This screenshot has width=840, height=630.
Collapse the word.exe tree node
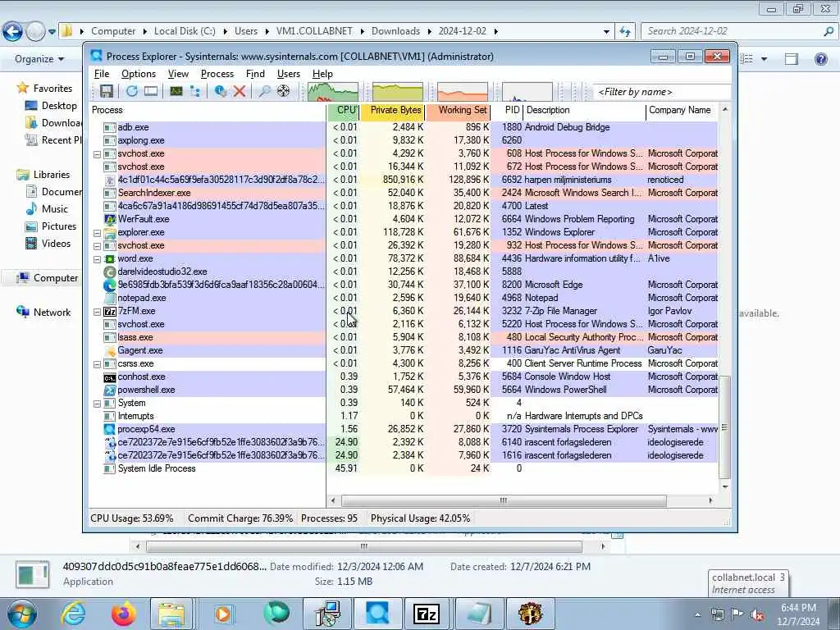pyautogui.click(x=97, y=259)
